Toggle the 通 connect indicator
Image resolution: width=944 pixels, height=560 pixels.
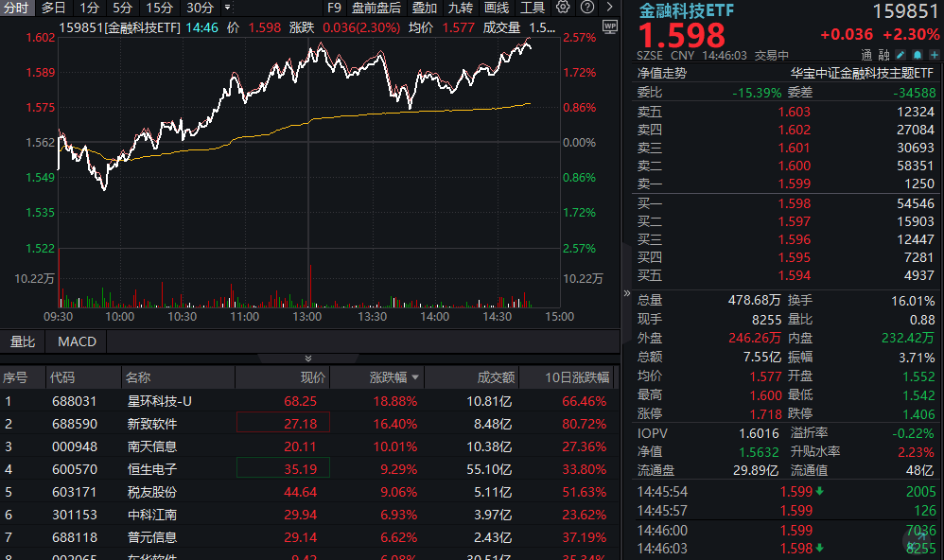[867, 55]
